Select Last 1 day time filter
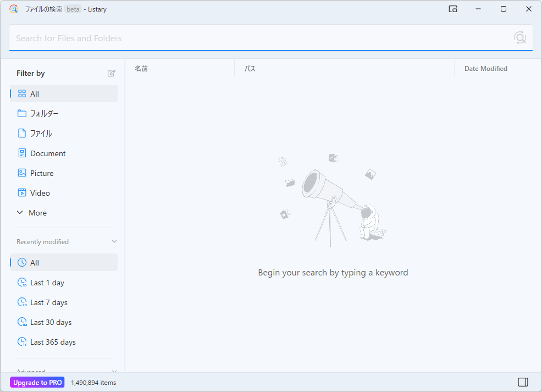Image resolution: width=542 pixels, height=392 pixels. click(64, 283)
